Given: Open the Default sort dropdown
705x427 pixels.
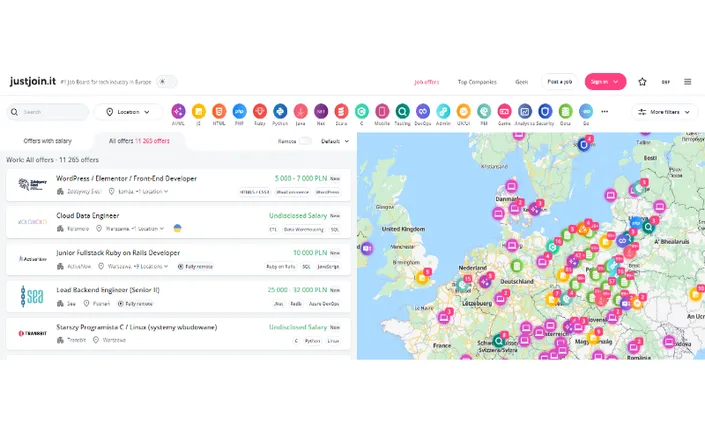Looking at the screenshot, I should (x=335, y=141).
